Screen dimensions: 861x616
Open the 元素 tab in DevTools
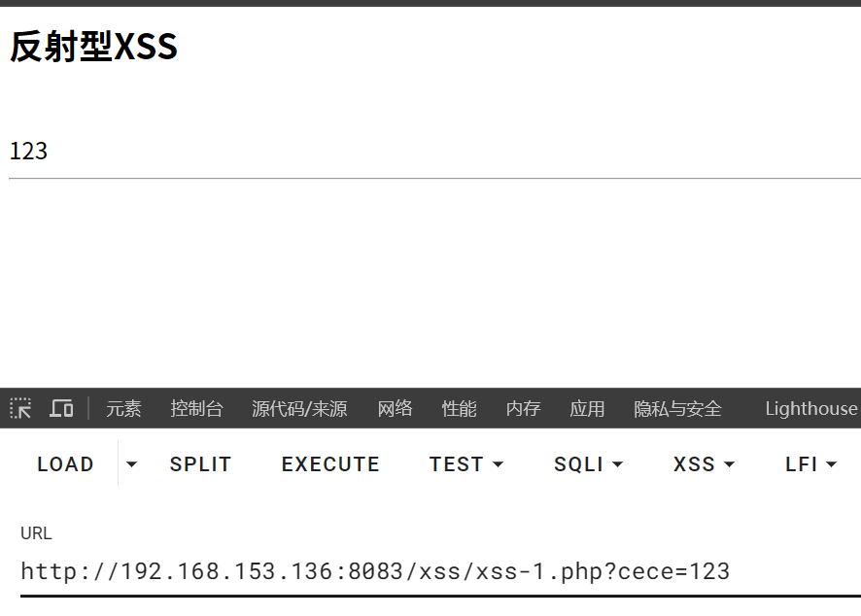click(123, 408)
